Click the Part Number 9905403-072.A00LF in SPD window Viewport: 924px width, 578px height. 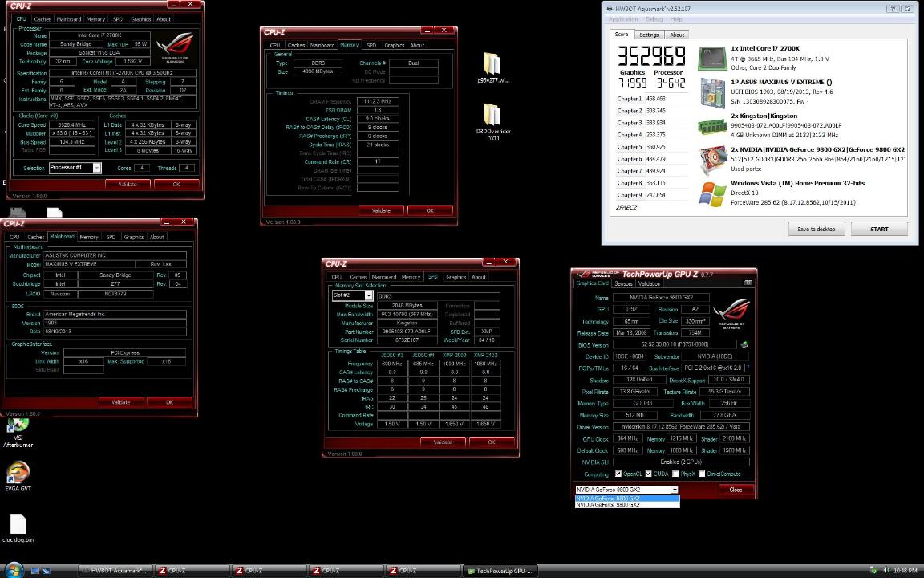[x=407, y=332]
